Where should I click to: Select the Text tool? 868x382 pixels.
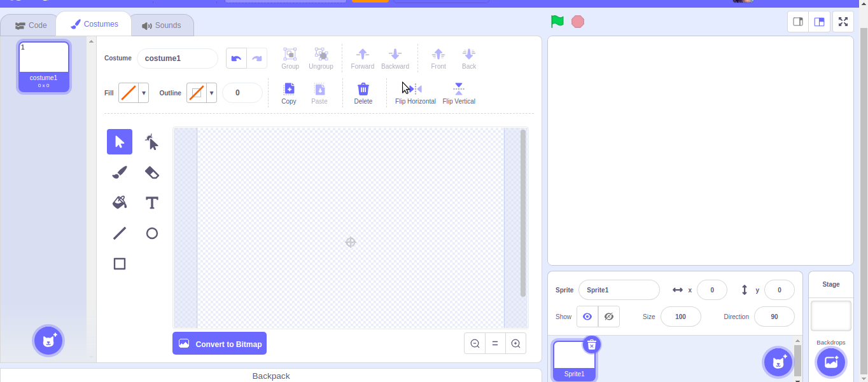151,203
